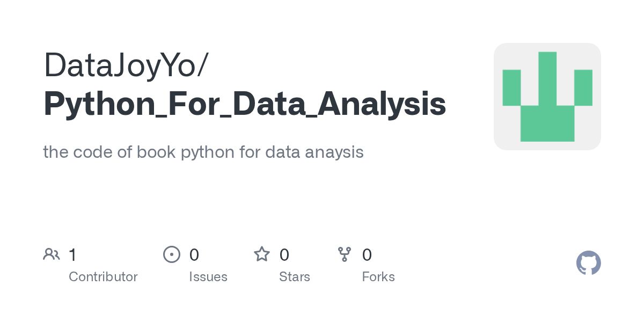Select the Forks label
The image size is (644, 322).
[378, 277]
